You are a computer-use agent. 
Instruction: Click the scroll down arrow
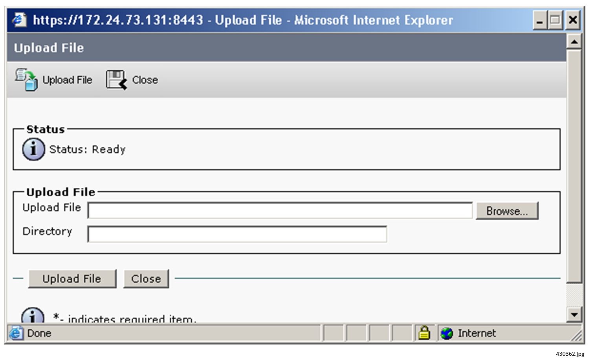[574, 314]
